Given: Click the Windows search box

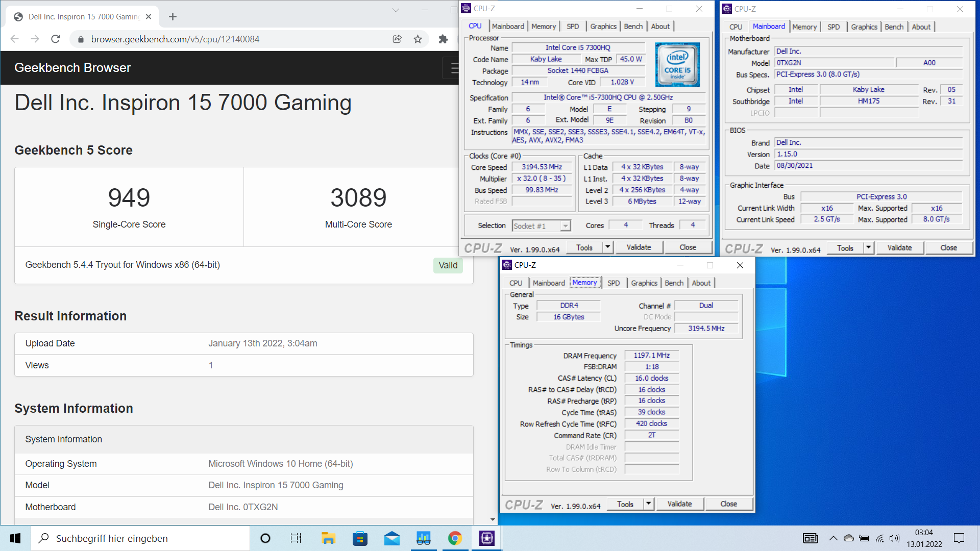Looking at the screenshot, I should (x=140, y=538).
